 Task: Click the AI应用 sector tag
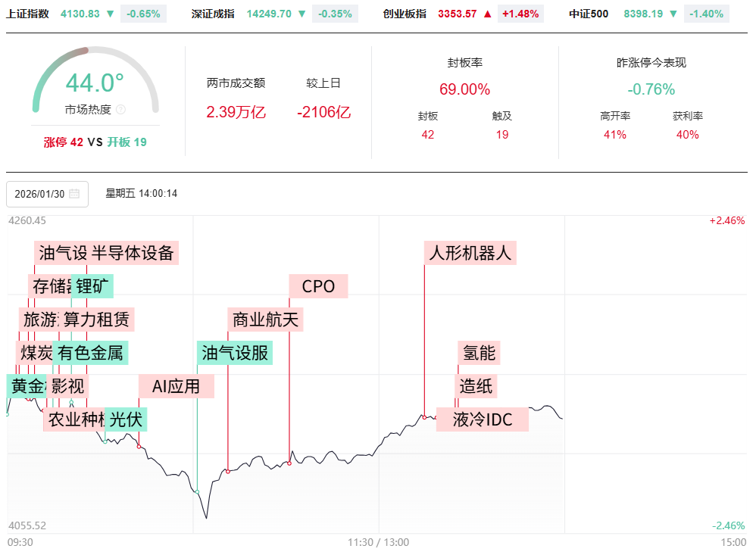tap(176, 386)
